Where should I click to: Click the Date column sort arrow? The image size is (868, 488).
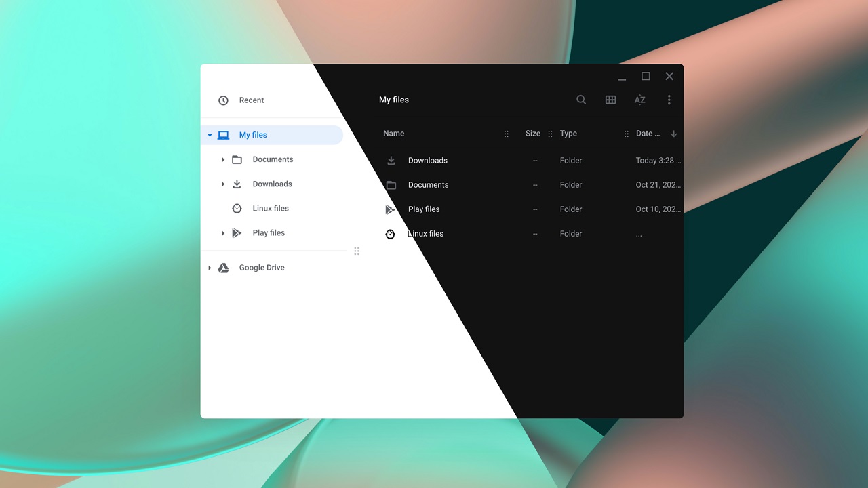[673, 134]
